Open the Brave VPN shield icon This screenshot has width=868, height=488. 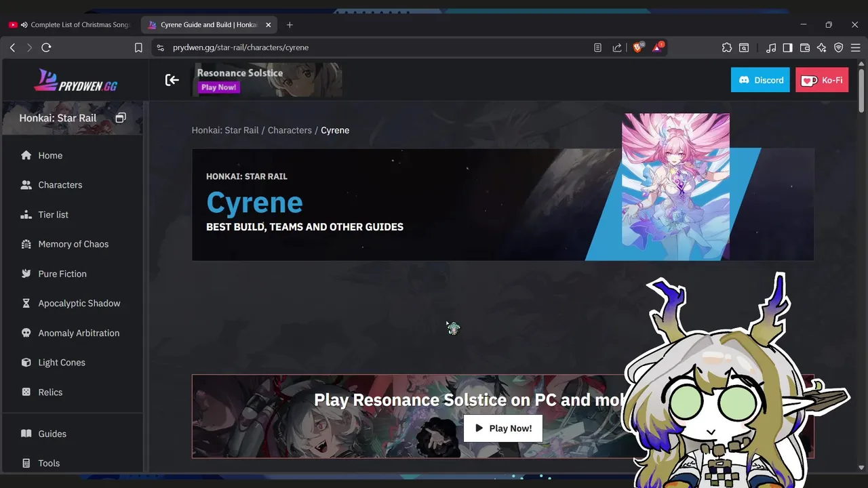point(838,47)
